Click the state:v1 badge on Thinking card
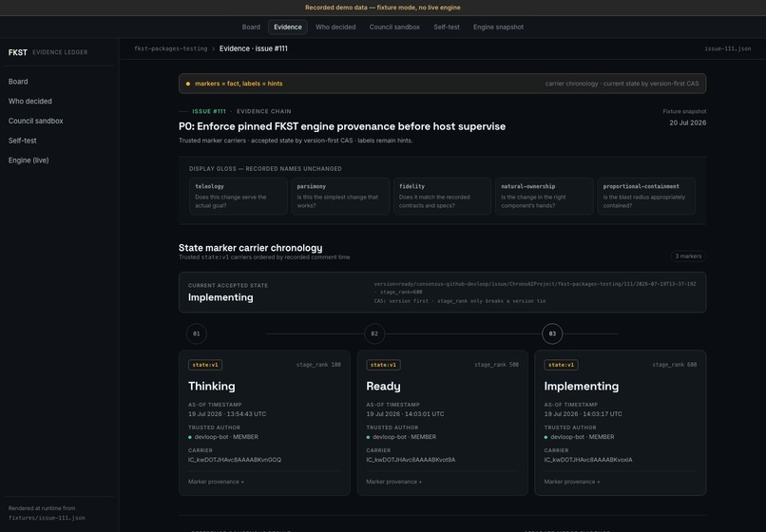 click(205, 365)
